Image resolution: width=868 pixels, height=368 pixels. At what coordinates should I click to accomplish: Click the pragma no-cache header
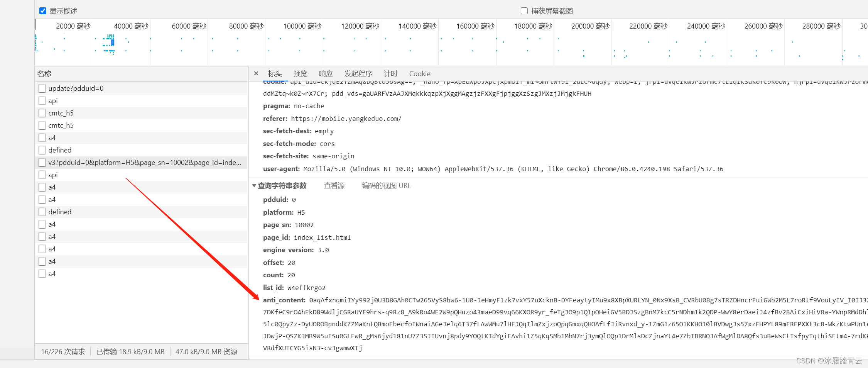(x=294, y=106)
